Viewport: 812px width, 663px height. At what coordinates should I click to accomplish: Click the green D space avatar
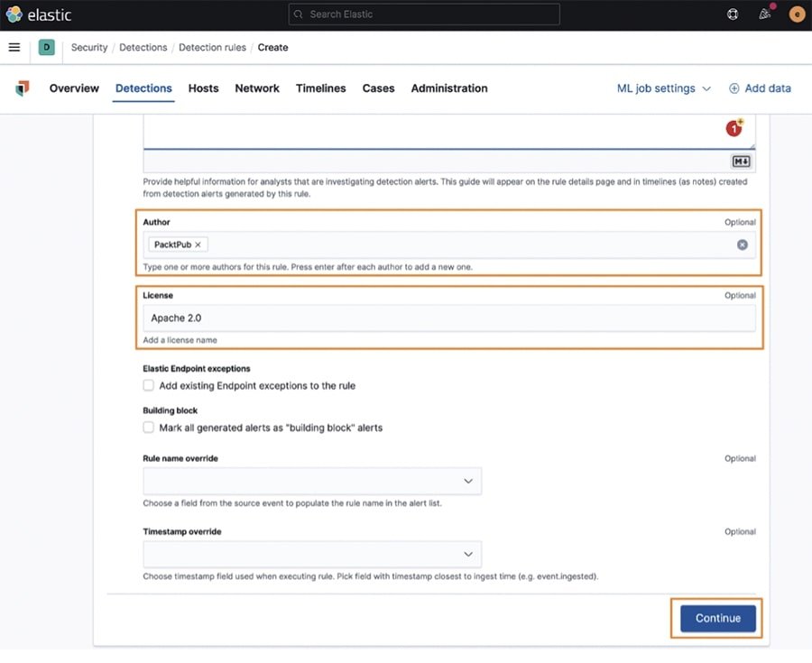tap(46, 47)
